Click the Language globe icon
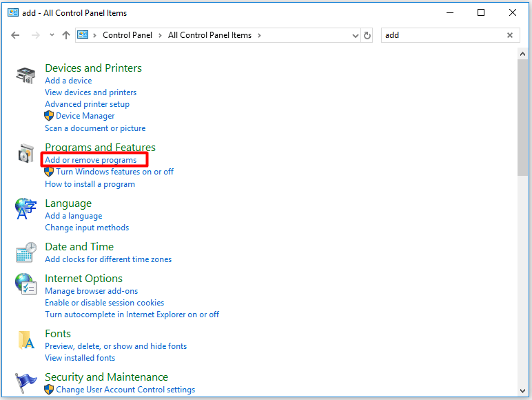Screen dimensions: 532x400 tap(25, 209)
